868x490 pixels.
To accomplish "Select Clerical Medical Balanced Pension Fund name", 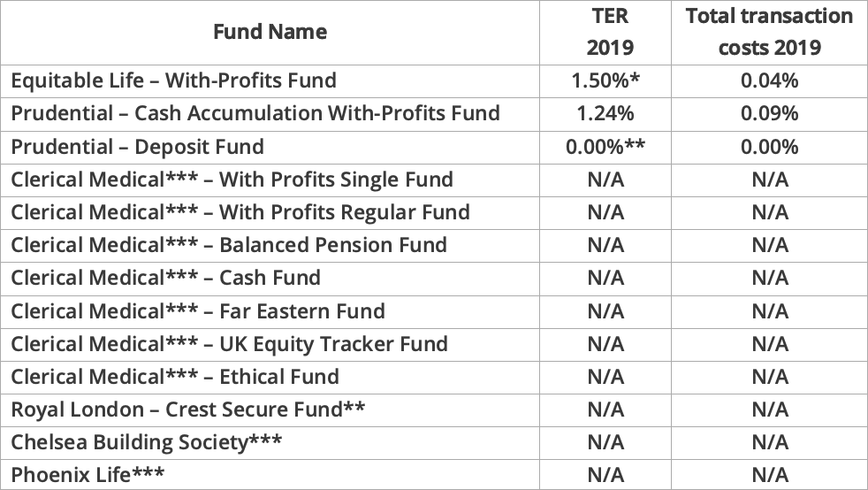I will pyautogui.click(x=229, y=245).
